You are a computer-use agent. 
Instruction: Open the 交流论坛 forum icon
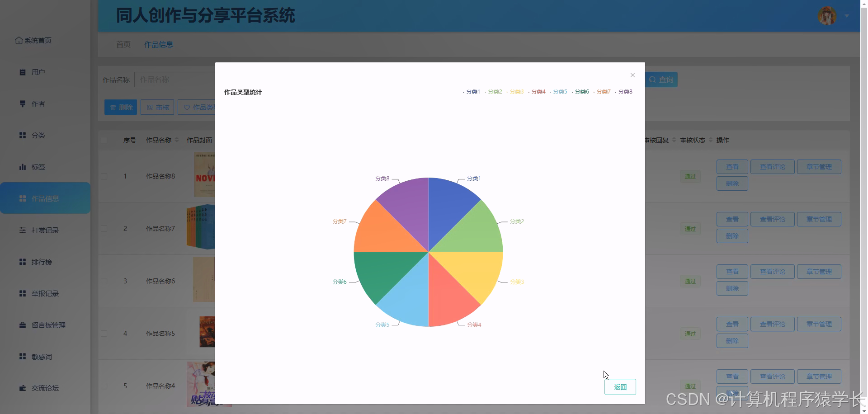[23, 388]
